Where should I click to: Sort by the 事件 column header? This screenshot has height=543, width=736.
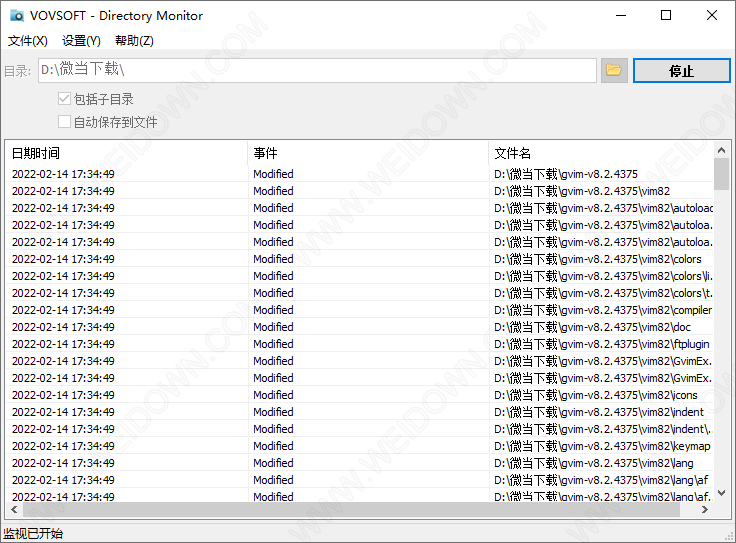[368, 153]
